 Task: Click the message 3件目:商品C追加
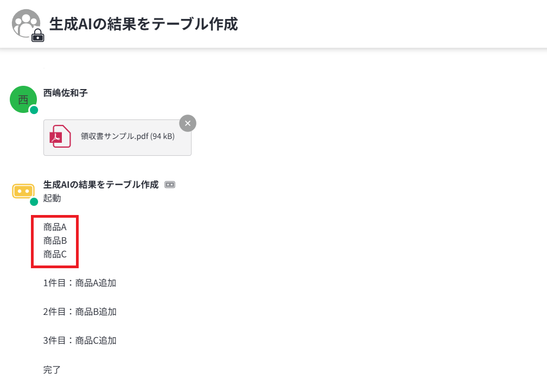80,340
